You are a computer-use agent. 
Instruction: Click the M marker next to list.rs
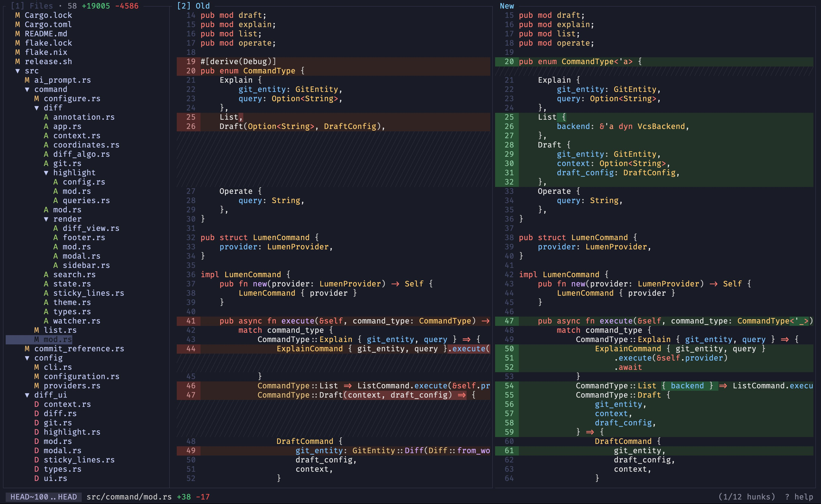[x=37, y=330]
